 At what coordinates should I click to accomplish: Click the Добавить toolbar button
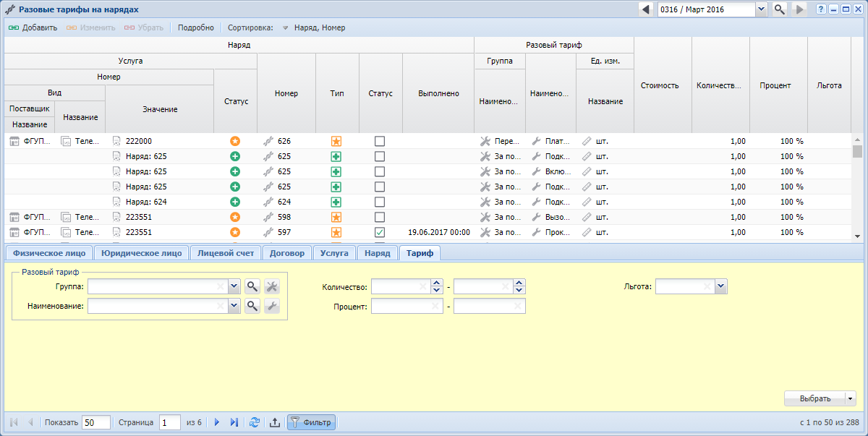coord(33,27)
